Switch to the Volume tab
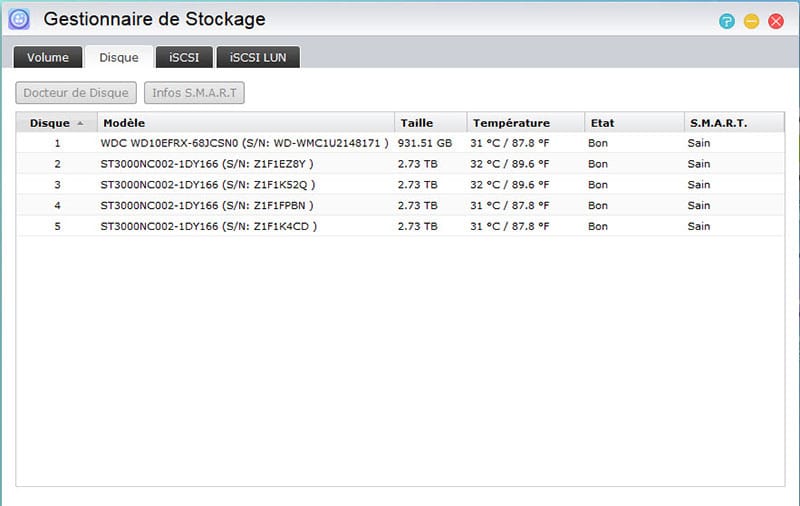The width and height of the screenshot is (800, 506). tap(48, 57)
